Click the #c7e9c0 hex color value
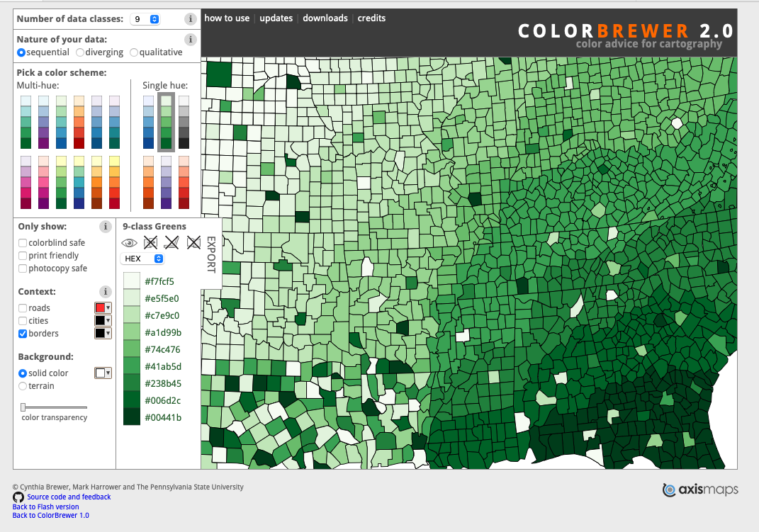759x532 pixels. click(x=162, y=315)
